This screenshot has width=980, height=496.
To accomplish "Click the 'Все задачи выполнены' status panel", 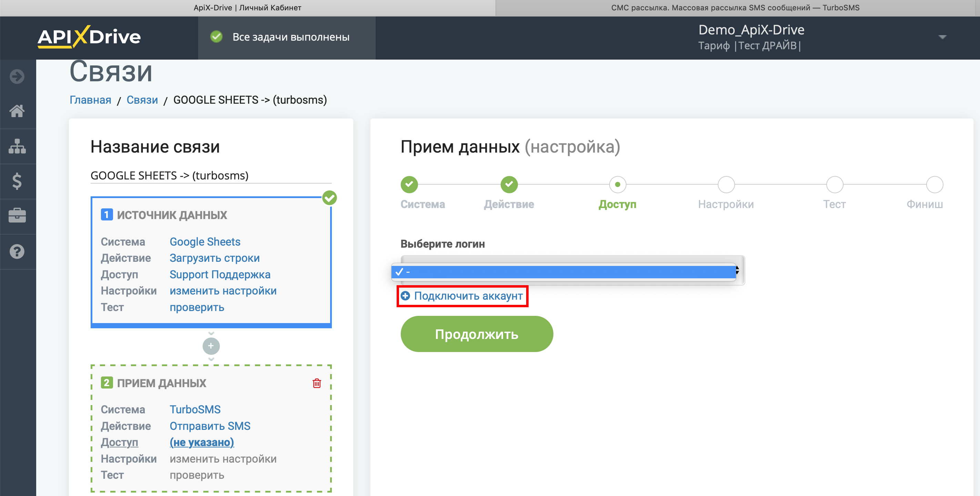I will click(286, 37).
